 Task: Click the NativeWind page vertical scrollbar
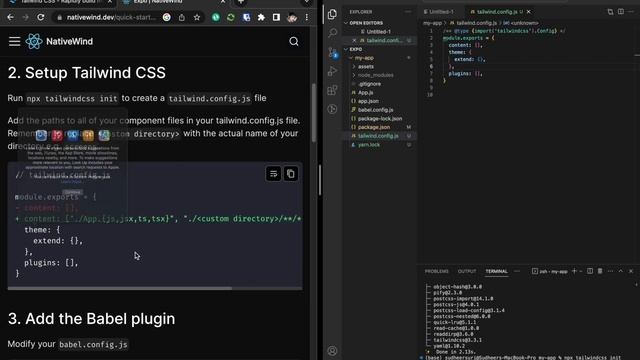313,113
